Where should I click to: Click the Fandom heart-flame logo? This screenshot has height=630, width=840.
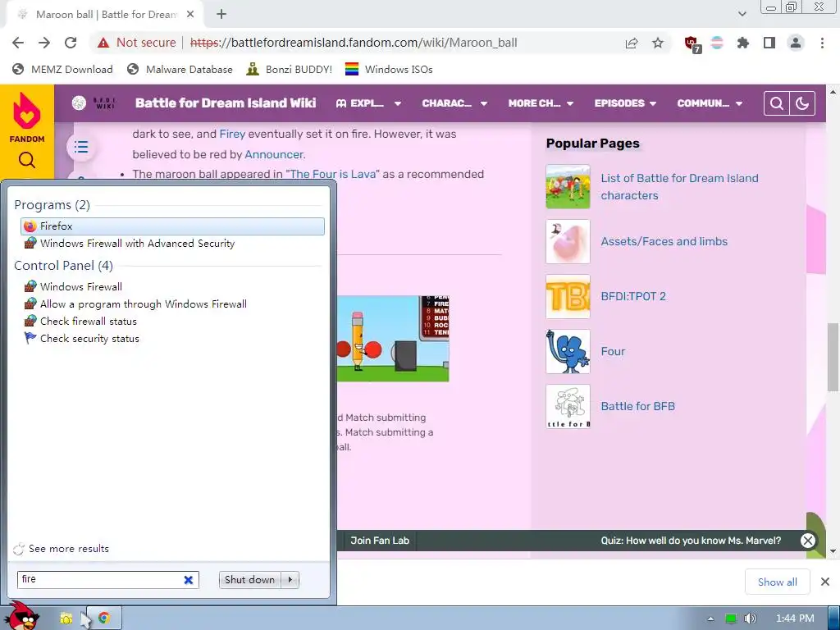27,112
